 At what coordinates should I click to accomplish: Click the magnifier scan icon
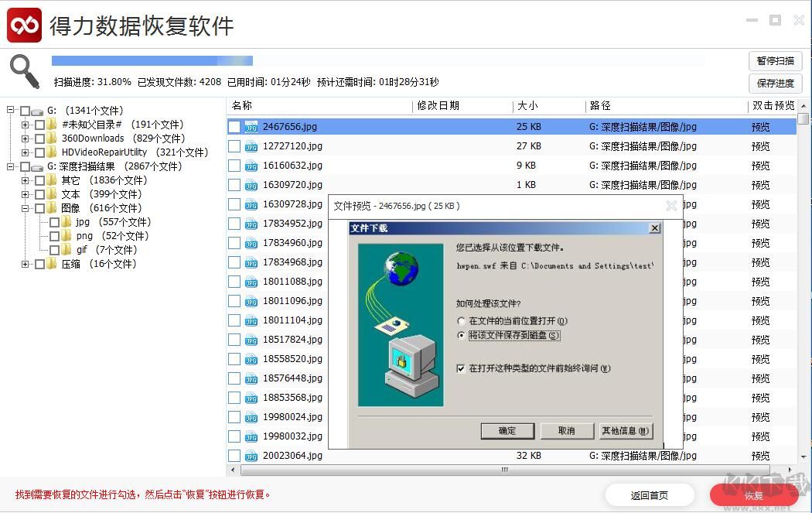(24, 70)
